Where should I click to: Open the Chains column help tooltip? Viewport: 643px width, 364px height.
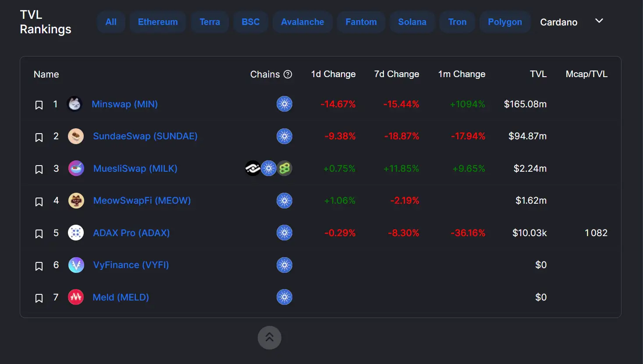289,74
